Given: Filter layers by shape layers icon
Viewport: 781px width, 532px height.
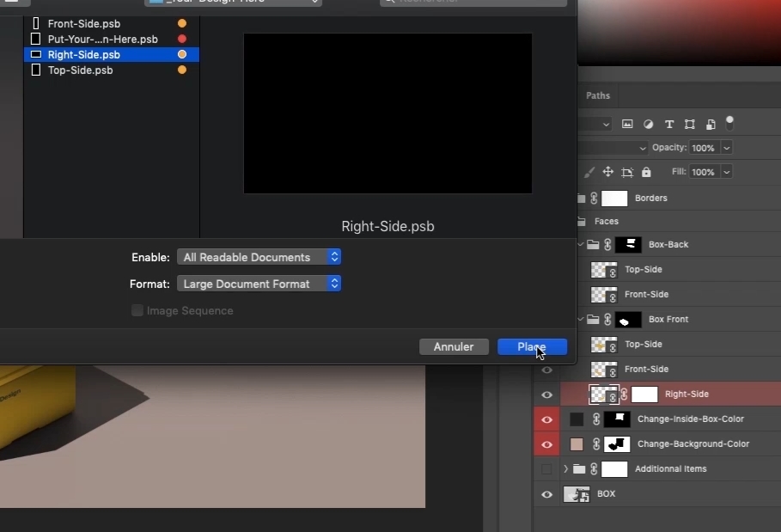Looking at the screenshot, I should (690, 124).
